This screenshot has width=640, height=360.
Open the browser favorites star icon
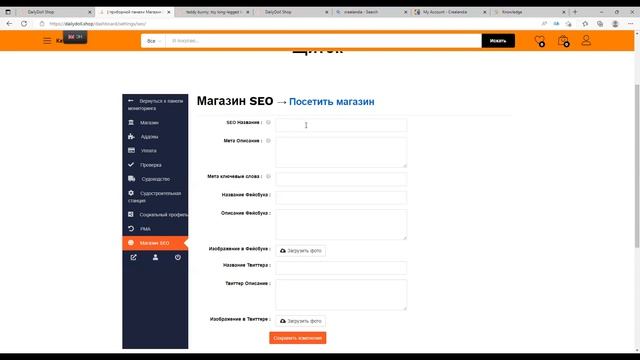585,24
